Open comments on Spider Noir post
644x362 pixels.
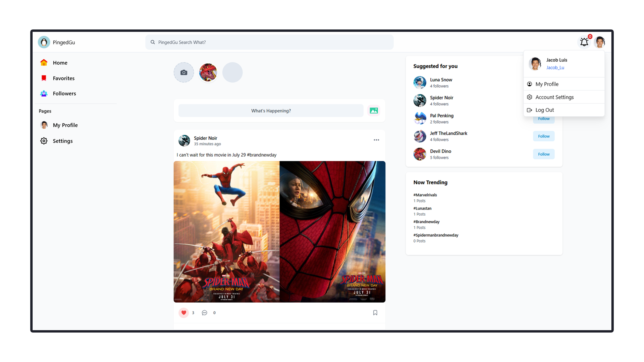click(204, 313)
